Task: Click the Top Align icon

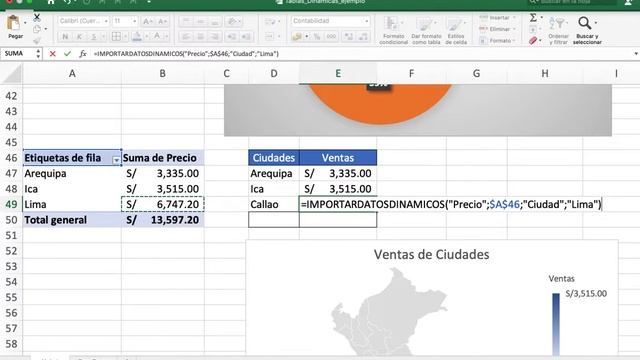Action: click(x=185, y=21)
